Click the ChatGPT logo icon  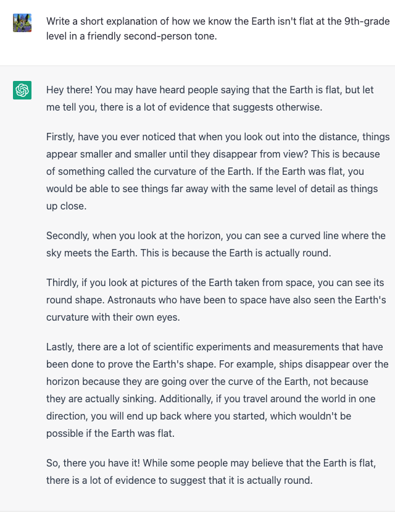(22, 90)
